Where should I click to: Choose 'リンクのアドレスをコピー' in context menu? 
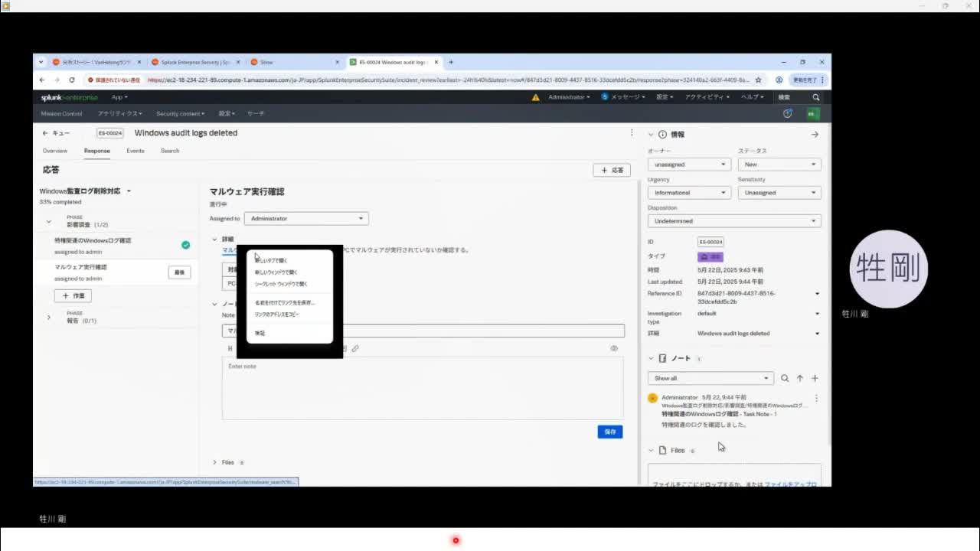[x=277, y=315]
